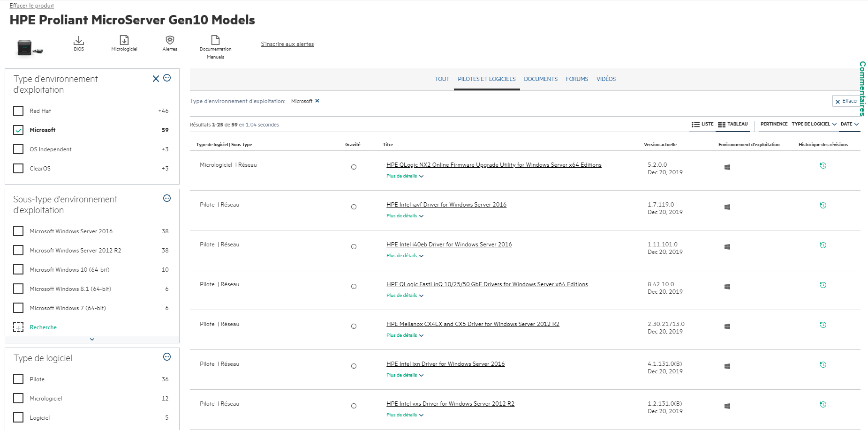868x430 pixels.
Task: Click Recherche in sub-type filter list
Action: [43, 327]
